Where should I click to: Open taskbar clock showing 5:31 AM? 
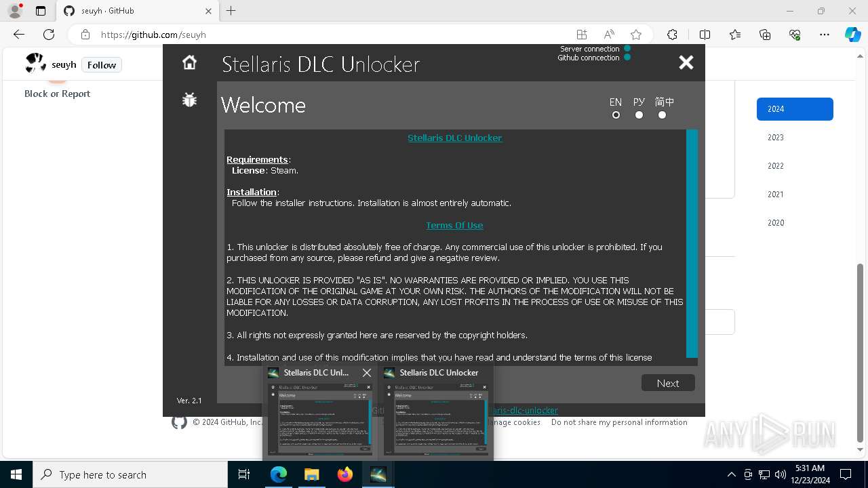[x=810, y=474]
